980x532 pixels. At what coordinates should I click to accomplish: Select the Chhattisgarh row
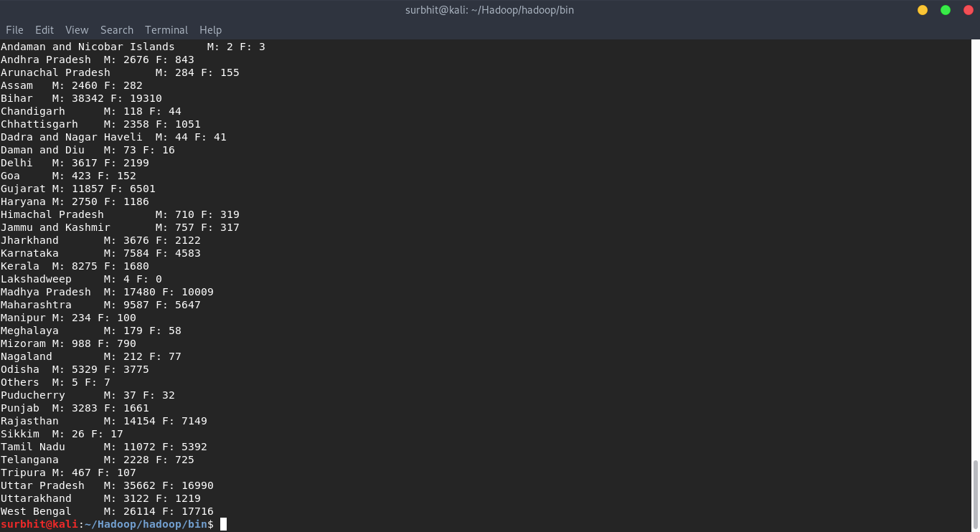(100, 124)
